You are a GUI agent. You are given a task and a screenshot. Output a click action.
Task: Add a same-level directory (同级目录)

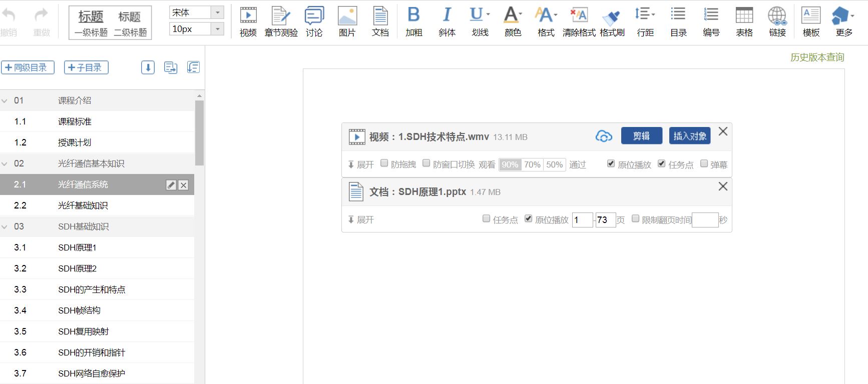28,67
